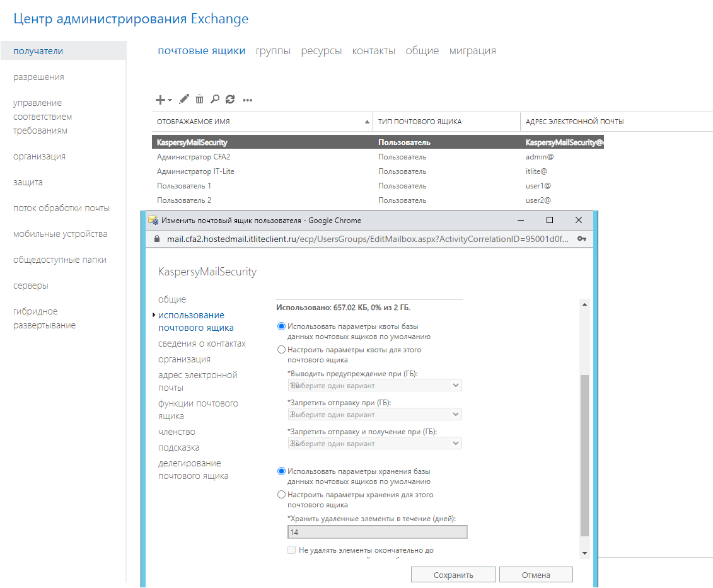Click the edit pencil icon in toolbar
Viewport: 713px width, 588px height.
coord(184,99)
